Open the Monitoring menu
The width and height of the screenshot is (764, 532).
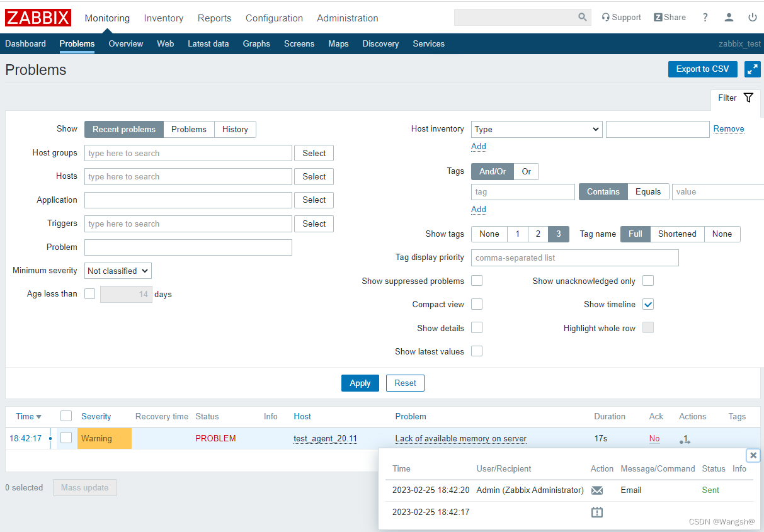107,18
